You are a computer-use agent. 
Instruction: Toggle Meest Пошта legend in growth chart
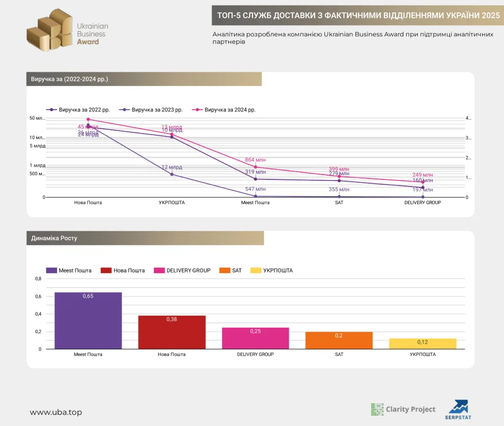(69, 271)
